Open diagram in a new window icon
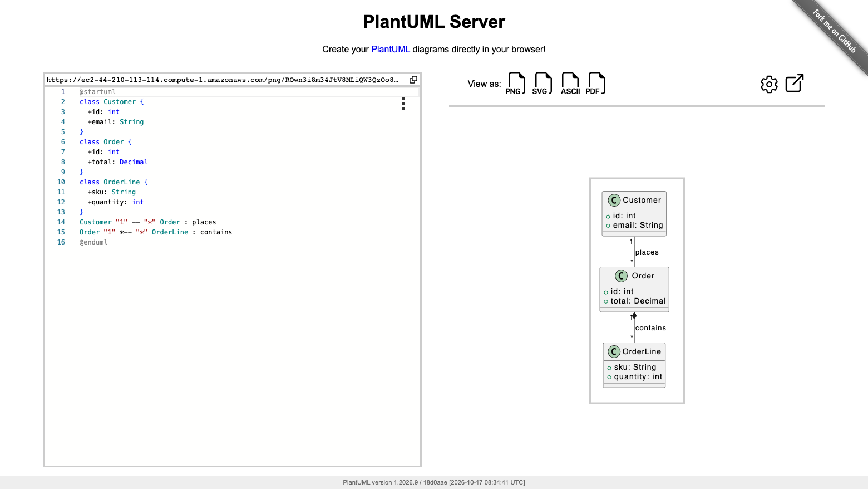The width and height of the screenshot is (868, 489). [795, 84]
